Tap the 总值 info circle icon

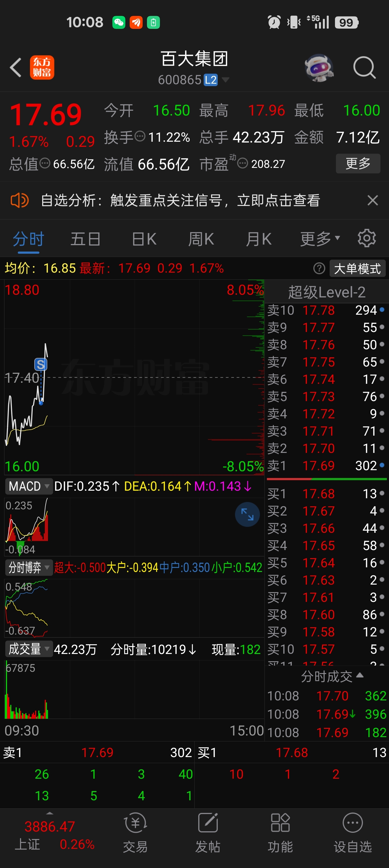45,163
